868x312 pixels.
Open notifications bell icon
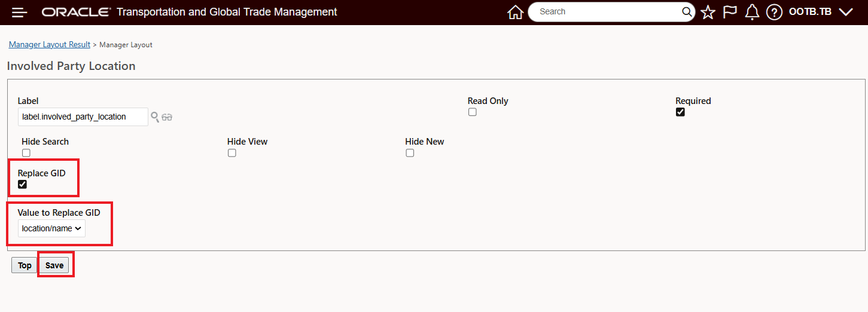pos(752,13)
